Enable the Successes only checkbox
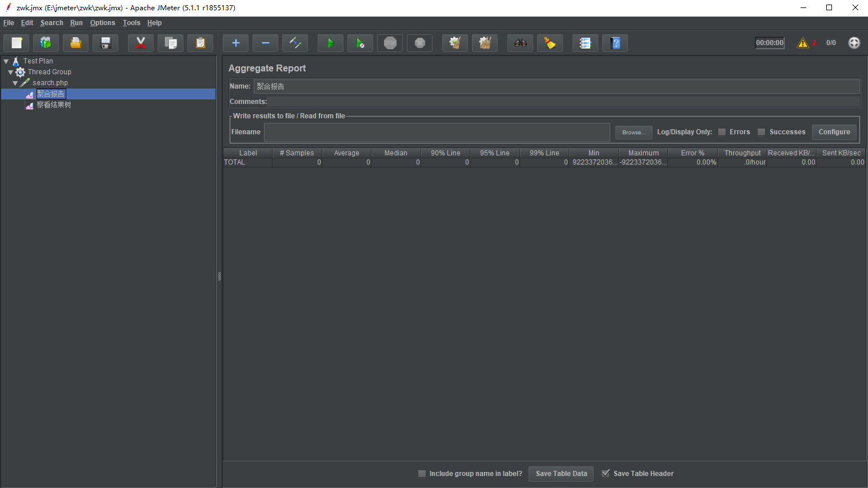This screenshot has height=488, width=868. (x=762, y=132)
